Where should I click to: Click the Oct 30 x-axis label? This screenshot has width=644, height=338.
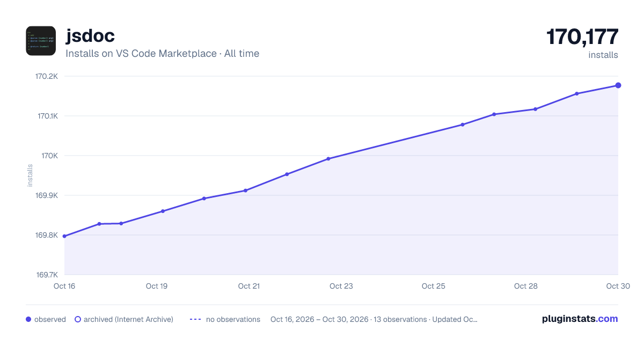[x=618, y=286]
